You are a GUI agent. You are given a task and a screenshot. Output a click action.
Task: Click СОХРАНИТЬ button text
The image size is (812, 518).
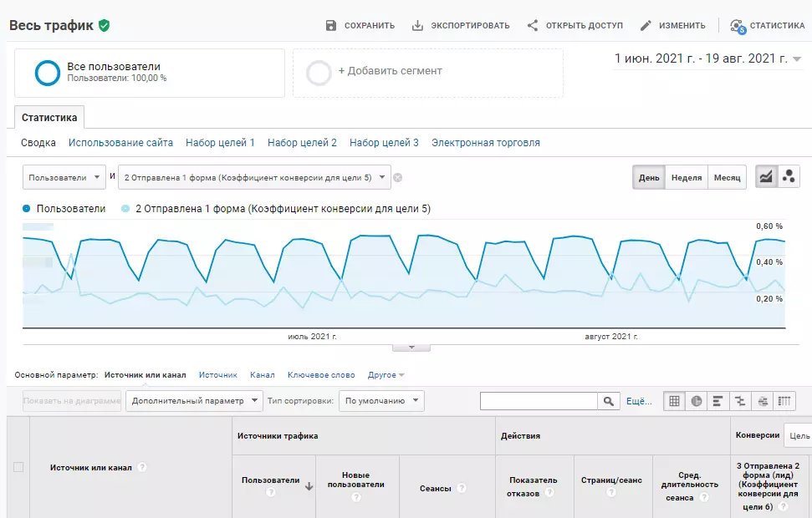pyautogui.click(x=370, y=25)
